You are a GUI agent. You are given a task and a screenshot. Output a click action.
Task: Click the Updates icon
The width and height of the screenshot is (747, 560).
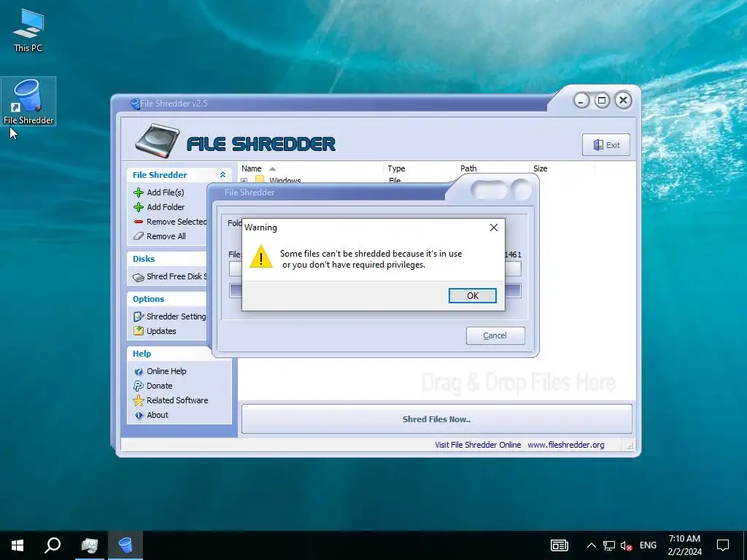[x=139, y=331]
